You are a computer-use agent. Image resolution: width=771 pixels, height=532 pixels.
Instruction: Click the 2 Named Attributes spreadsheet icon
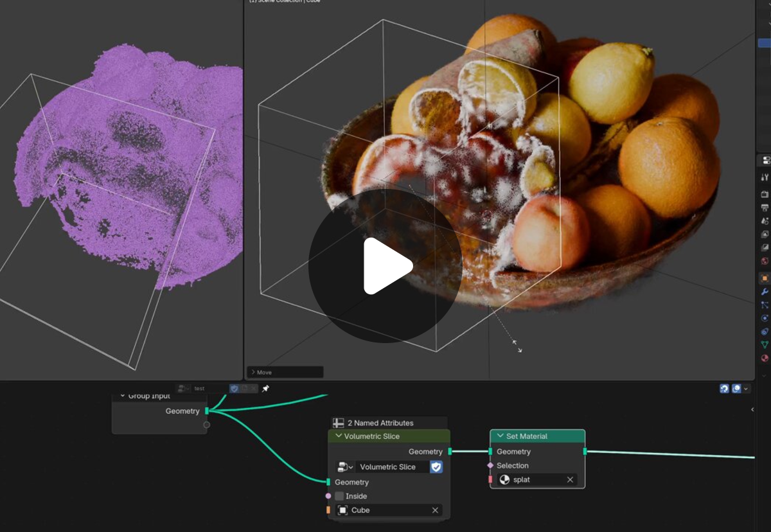point(339,423)
